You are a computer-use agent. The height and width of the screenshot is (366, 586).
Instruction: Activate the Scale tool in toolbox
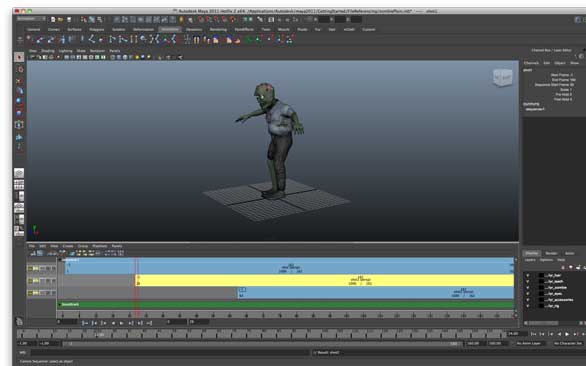click(19, 113)
